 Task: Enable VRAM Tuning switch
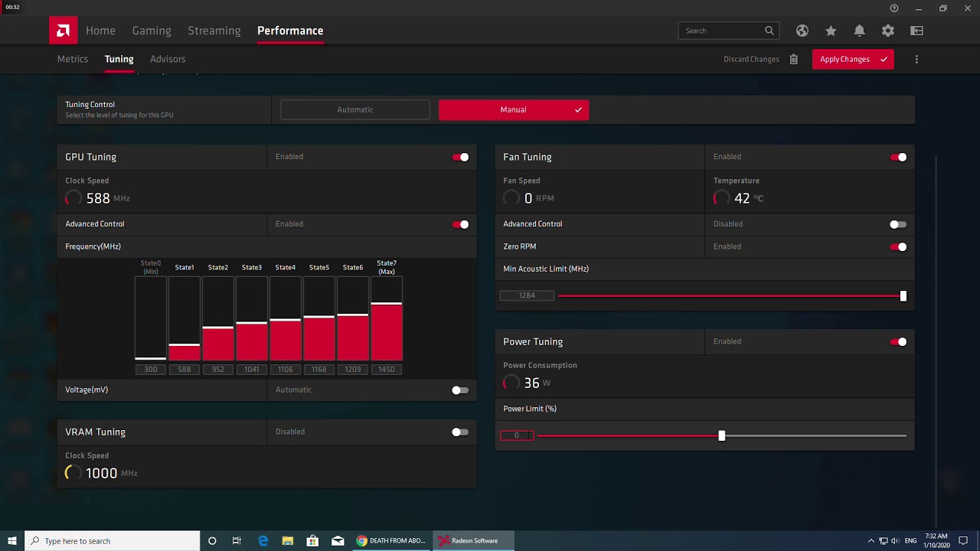(460, 432)
